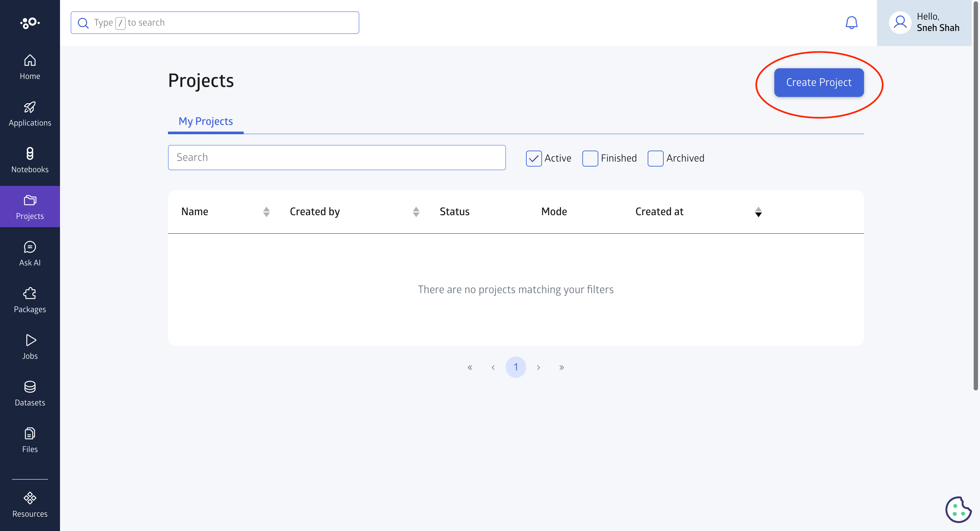980x531 pixels.
Task: Open the notifications bell
Action: [852, 22]
